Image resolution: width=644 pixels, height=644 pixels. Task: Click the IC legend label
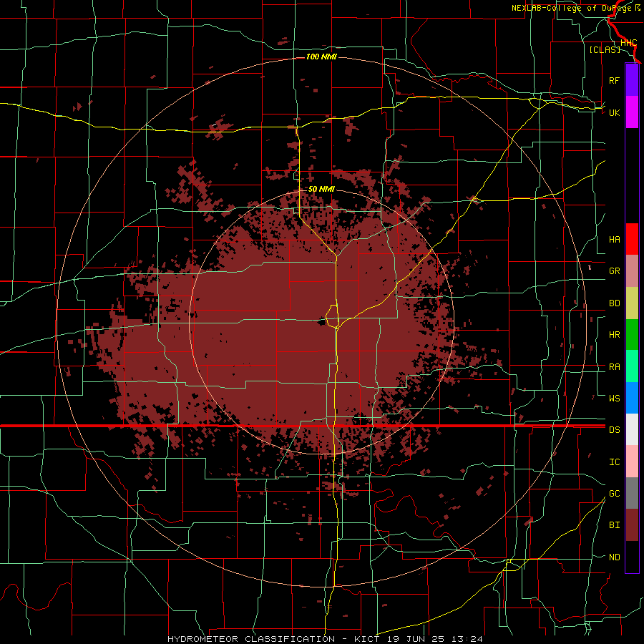(x=614, y=462)
